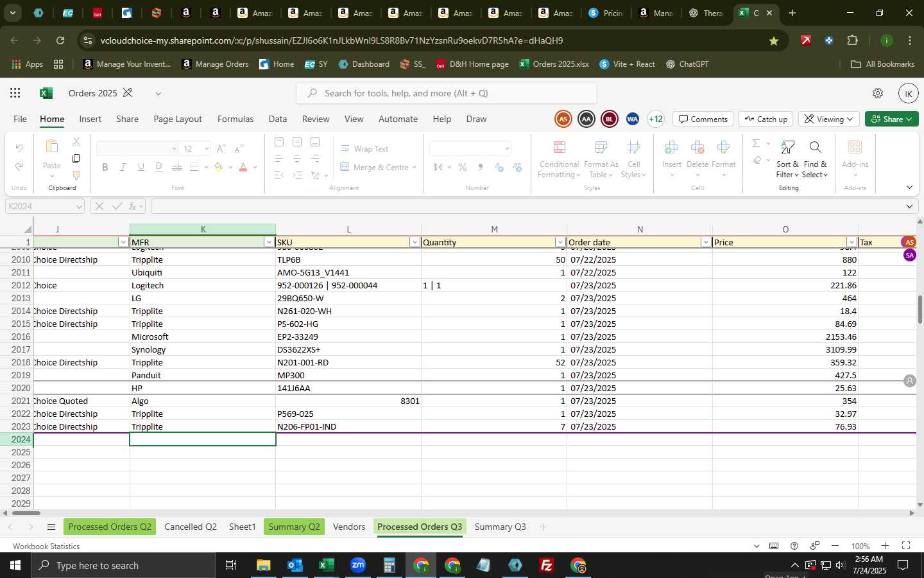Switch to the Data ribbon tab
924x578 pixels.
pyautogui.click(x=278, y=119)
